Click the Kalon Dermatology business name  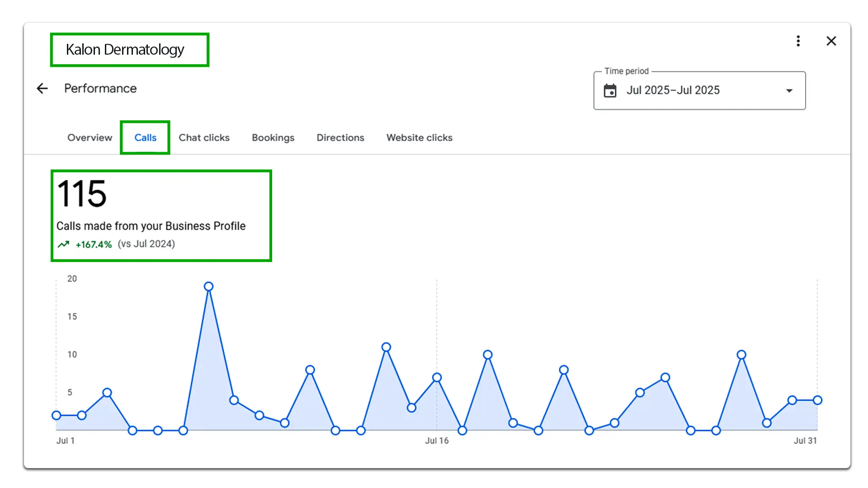pyautogui.click(x=125, y=50)
